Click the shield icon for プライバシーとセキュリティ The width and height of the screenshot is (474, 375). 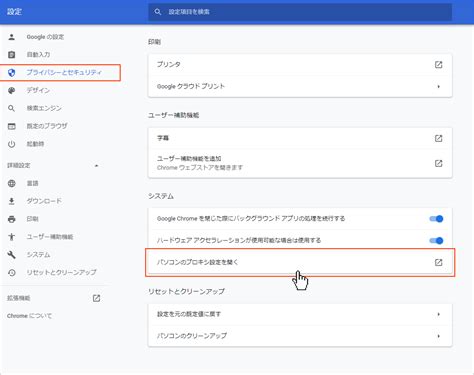point(12,73)
